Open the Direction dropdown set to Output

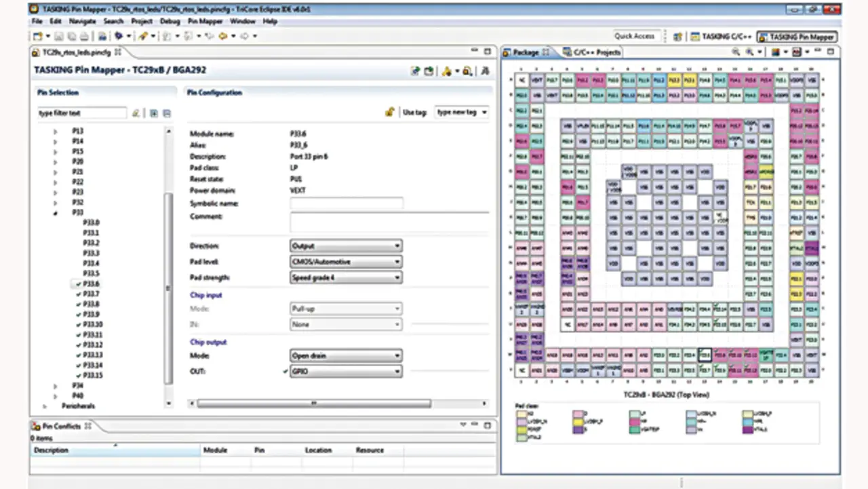coord(345,246)
